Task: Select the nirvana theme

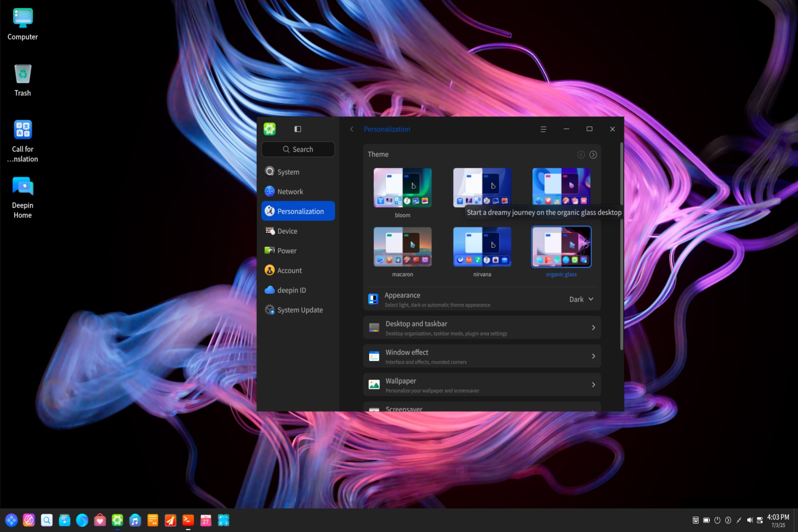Action: click(482, 246)
